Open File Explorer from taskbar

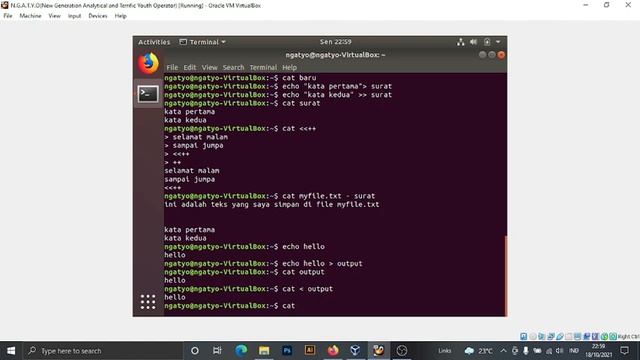click(x=264, y=351)
